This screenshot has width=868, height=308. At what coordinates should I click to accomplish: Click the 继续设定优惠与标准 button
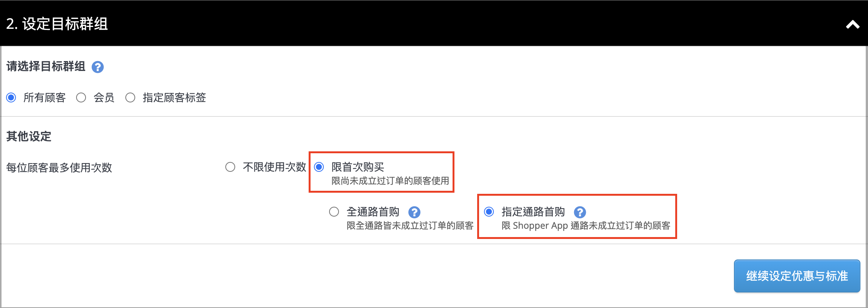pyautogui.click(x=797, y=276)
